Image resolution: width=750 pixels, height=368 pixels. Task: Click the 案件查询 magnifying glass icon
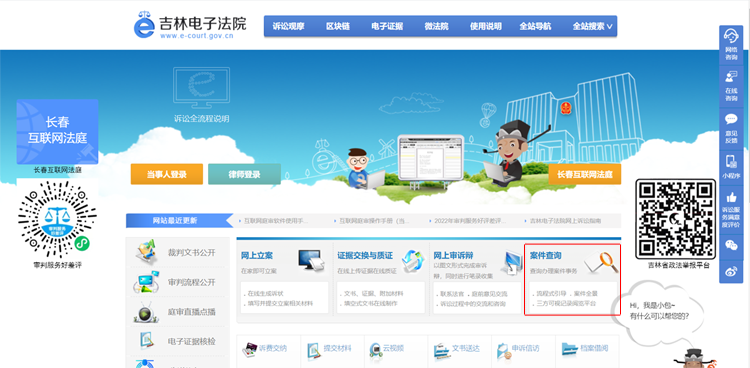click(x=601, y=262)
